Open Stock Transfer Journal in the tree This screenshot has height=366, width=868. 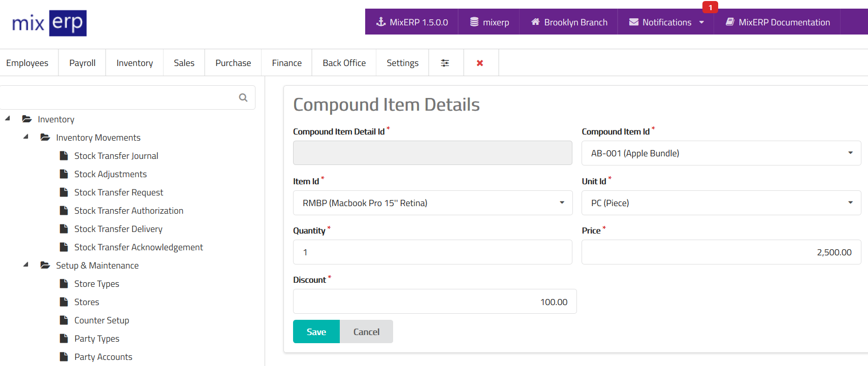tap(116, 156)
